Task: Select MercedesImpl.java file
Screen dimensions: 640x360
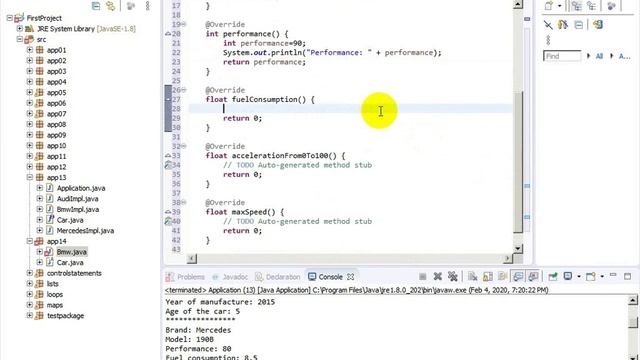Action: [85, 231]
